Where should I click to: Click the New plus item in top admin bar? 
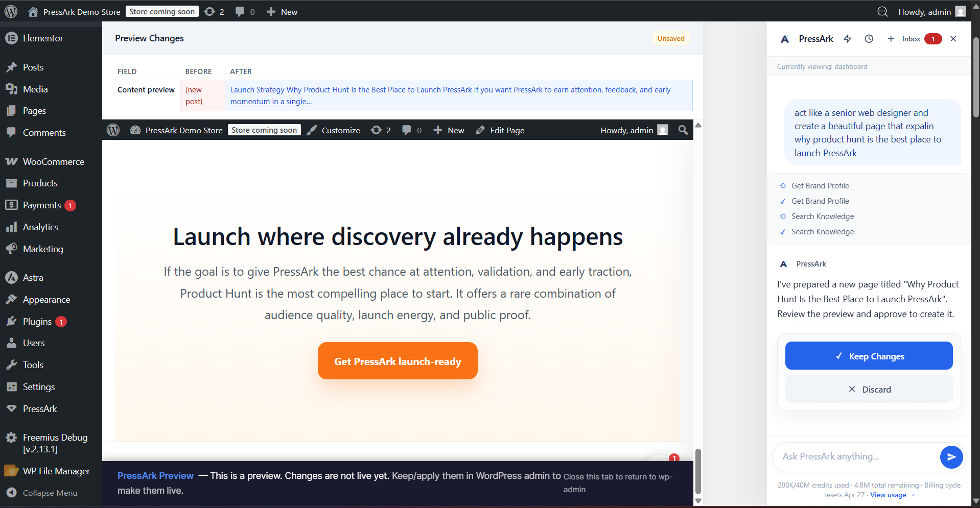(282, 11)
